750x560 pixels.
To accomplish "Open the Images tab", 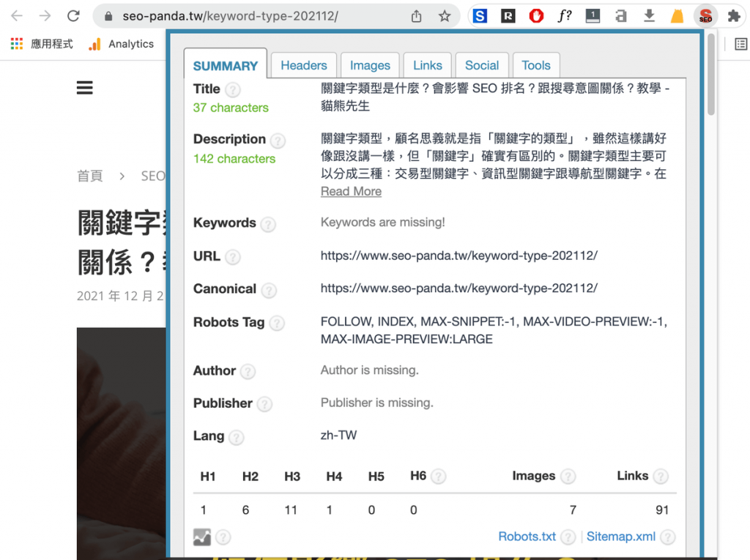I will tap(370, 65).
